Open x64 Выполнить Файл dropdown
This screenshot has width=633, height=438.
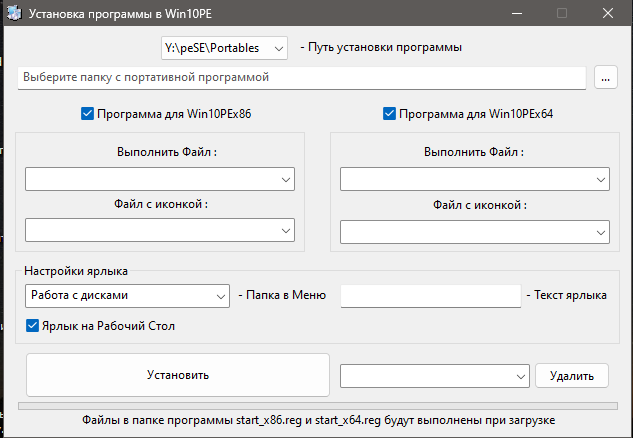coord(475,179)
